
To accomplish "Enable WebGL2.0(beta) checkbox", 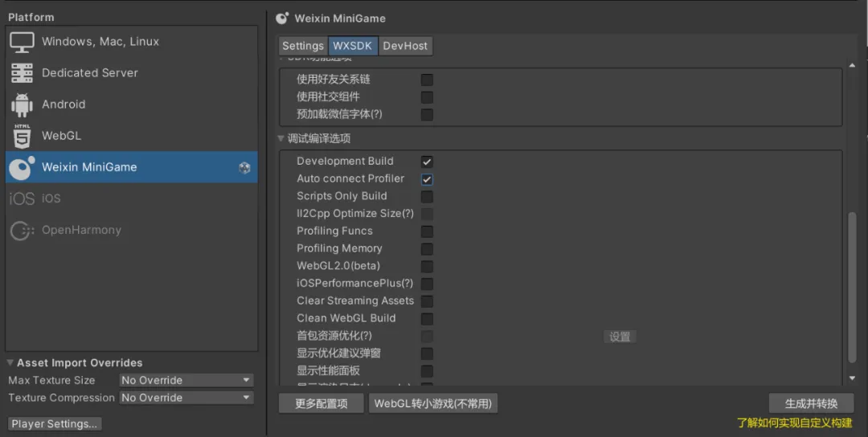I will point(427,266).
